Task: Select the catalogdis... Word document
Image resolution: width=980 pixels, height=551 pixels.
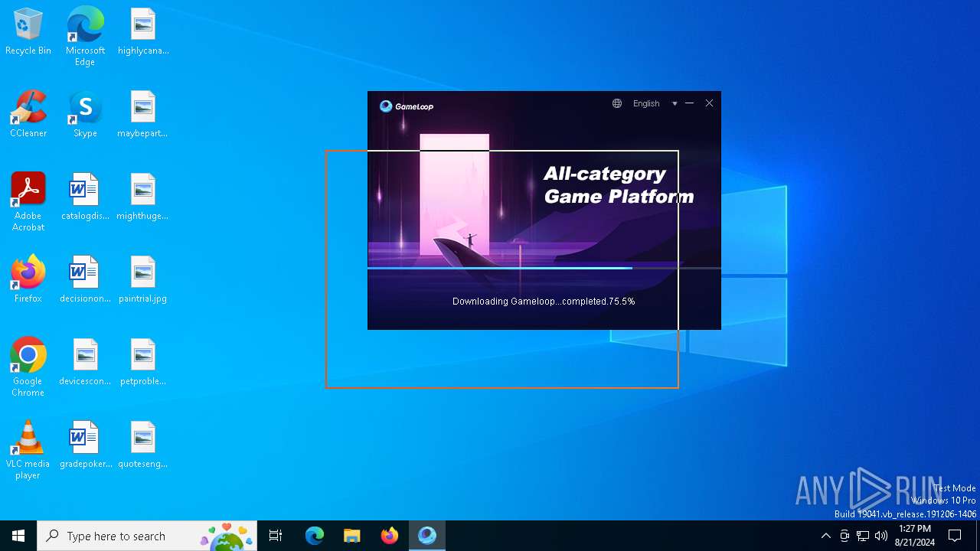Action: 85,197
